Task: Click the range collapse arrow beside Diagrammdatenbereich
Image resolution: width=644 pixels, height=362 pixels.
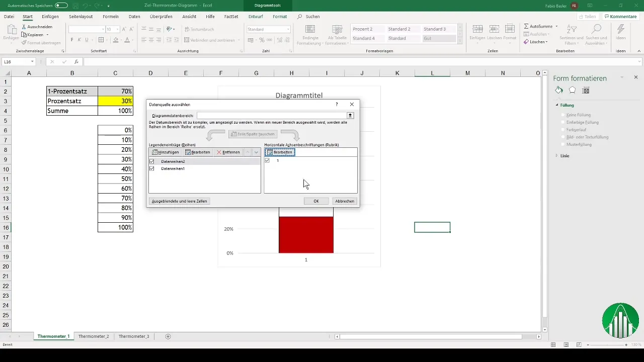Action: 351,116
